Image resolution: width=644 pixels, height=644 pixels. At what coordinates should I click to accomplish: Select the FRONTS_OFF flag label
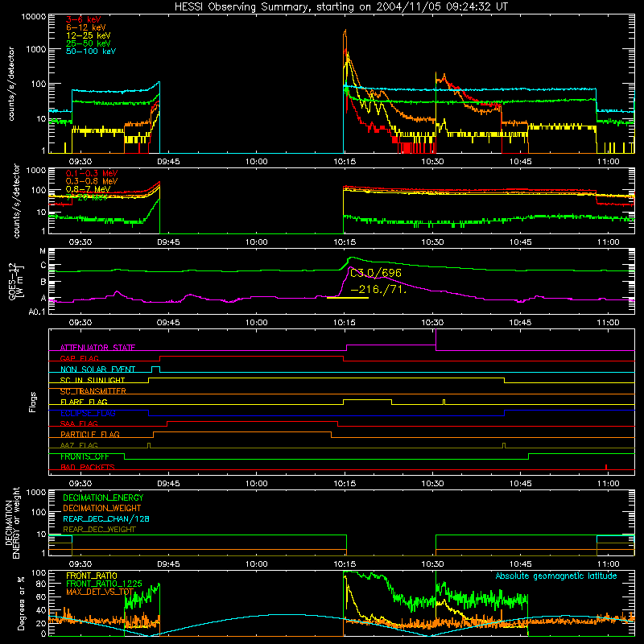[85, 456]
